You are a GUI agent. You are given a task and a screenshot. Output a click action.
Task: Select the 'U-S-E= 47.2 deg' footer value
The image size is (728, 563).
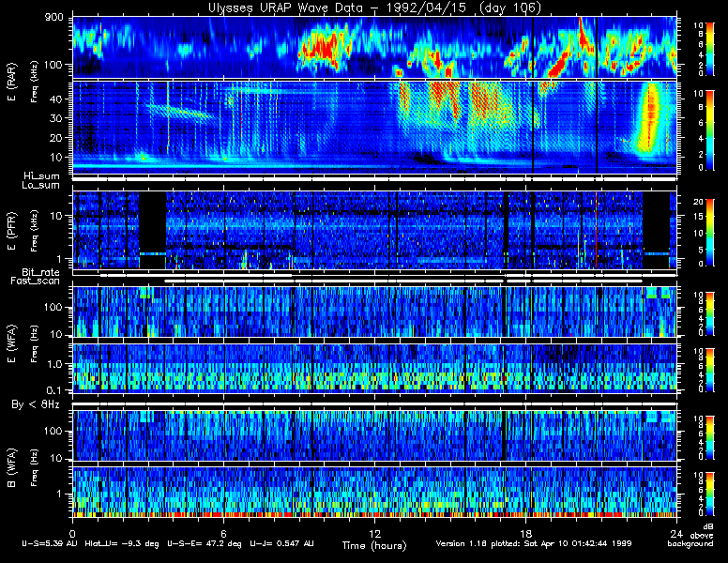click(205, 543)
